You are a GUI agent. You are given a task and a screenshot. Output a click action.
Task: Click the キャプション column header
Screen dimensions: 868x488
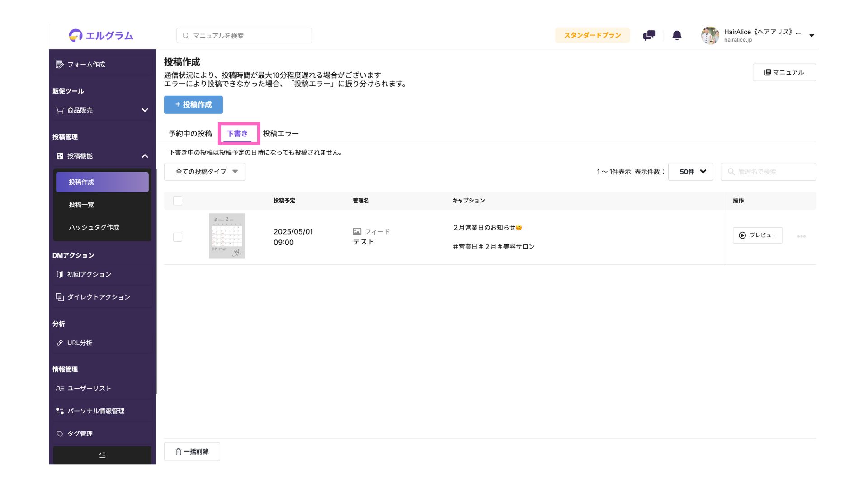tap(469, 201)
